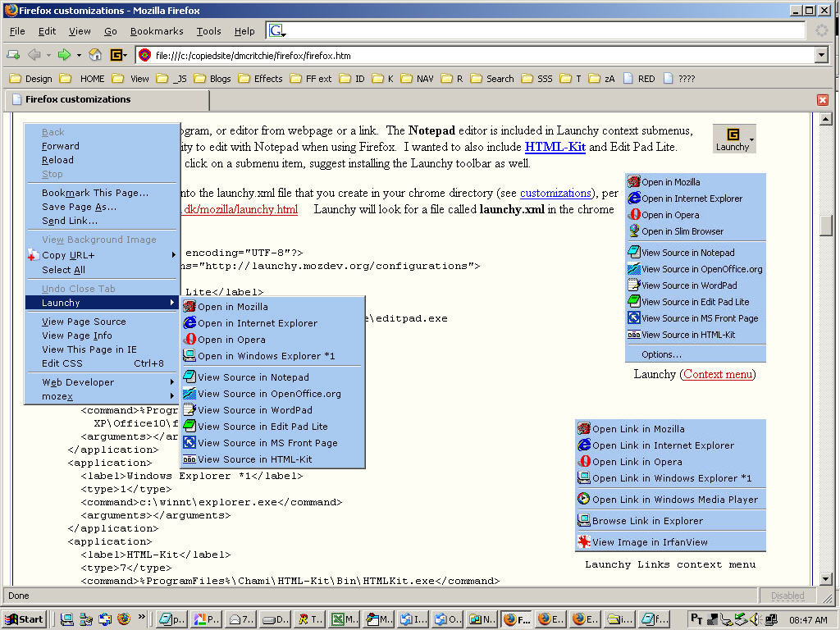This screenshot has width=840, height=630.
Task: Click View Image in IrfanView entry
Action: 670,542
